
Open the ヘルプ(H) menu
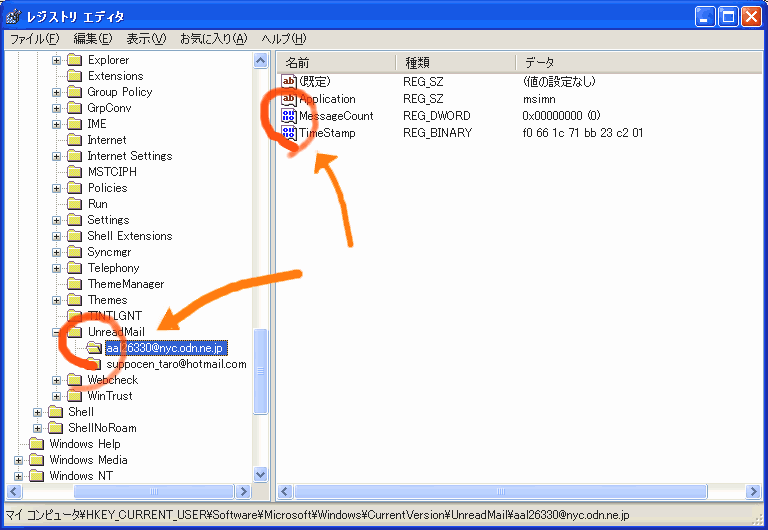click(284, 39)
